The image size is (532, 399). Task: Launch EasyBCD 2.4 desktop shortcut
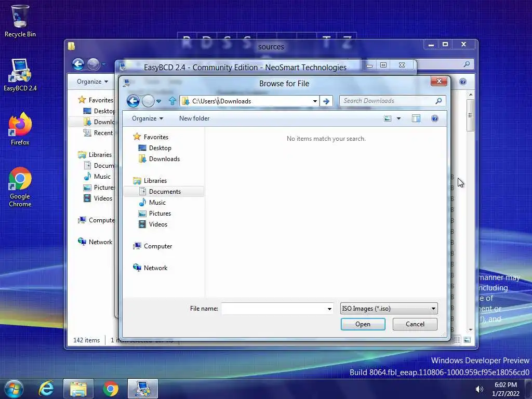coord(20,75)
